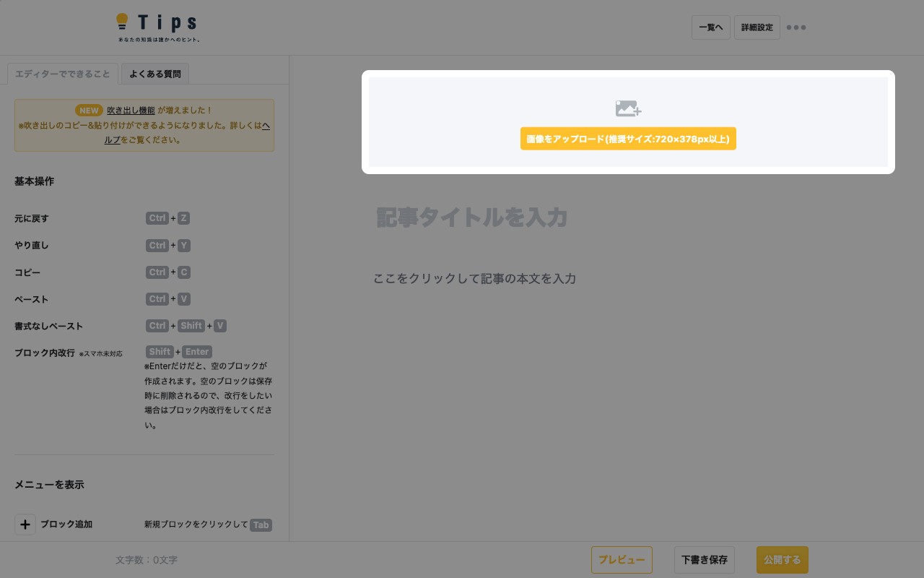
Task: Click the Tips lightbulb logo
Action: point(157,27)
